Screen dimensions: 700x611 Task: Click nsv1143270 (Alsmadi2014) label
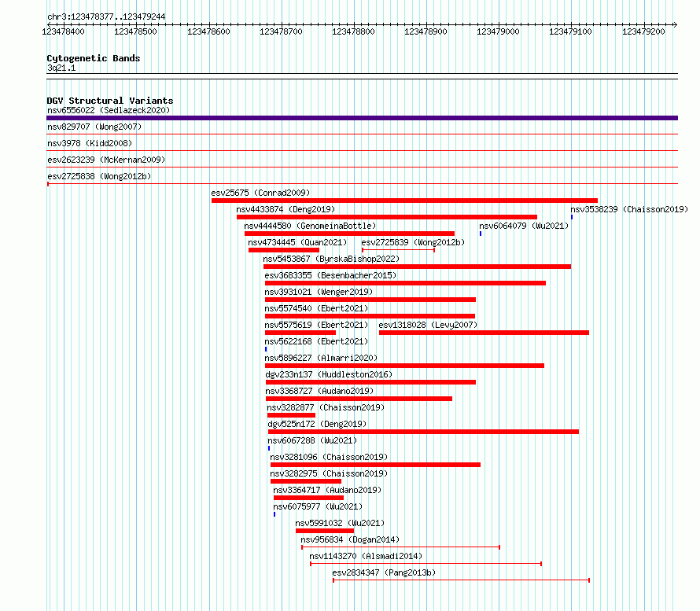(366, 556)
